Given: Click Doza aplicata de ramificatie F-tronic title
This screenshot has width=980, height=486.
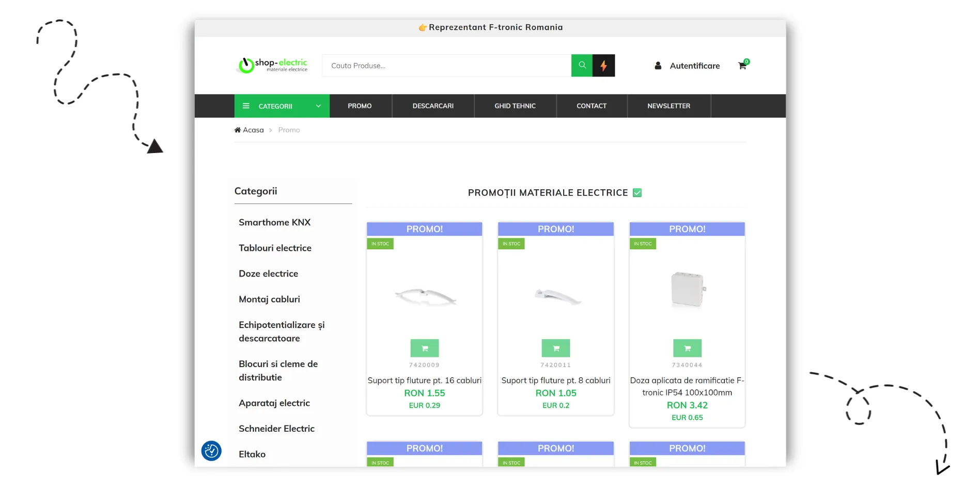Looking at the screenshot, I should [x=687, y=387].
